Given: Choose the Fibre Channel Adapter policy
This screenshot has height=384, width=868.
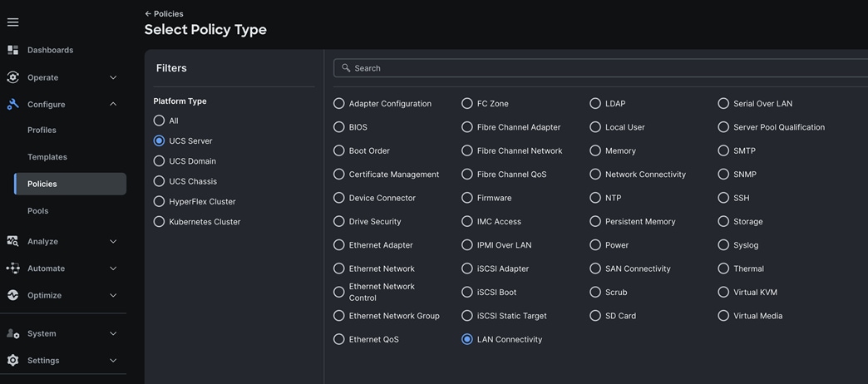Looking at the screenshot, I should click(467, 126).
